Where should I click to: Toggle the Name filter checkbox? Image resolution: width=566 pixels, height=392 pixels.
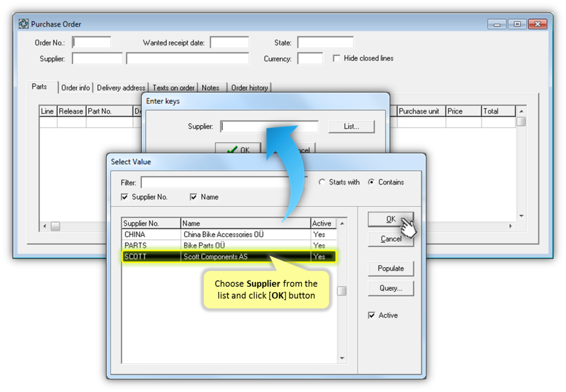[x=193, y=197]
